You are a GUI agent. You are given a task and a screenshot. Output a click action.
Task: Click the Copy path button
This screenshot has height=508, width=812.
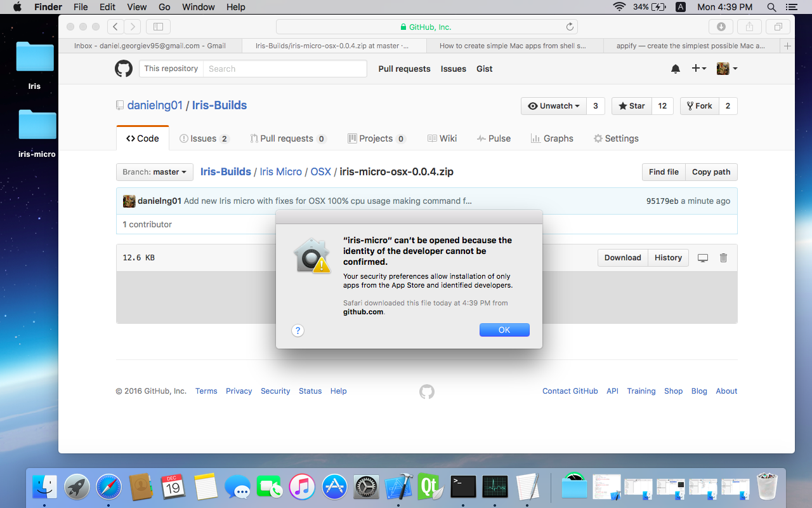click(x=711, y=172)
